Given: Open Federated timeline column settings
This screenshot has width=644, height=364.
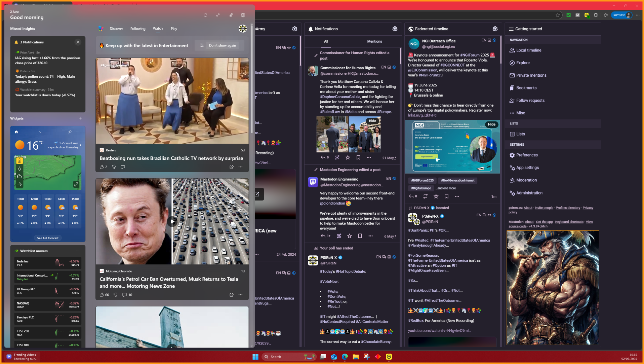Looking at the screenshot, I should pos(495,29).
